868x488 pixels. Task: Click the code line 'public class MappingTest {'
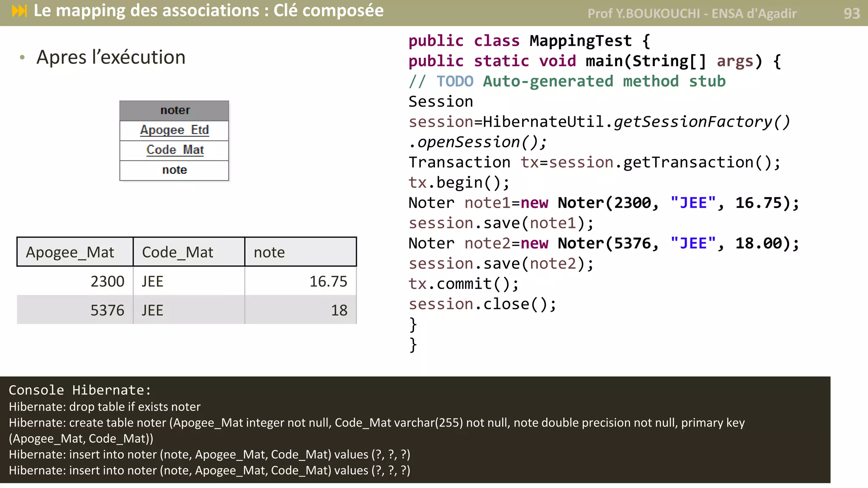[x=529, y=41]
